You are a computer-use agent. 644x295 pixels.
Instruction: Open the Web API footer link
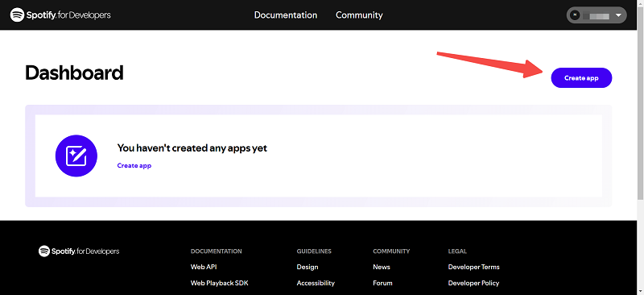204,267
